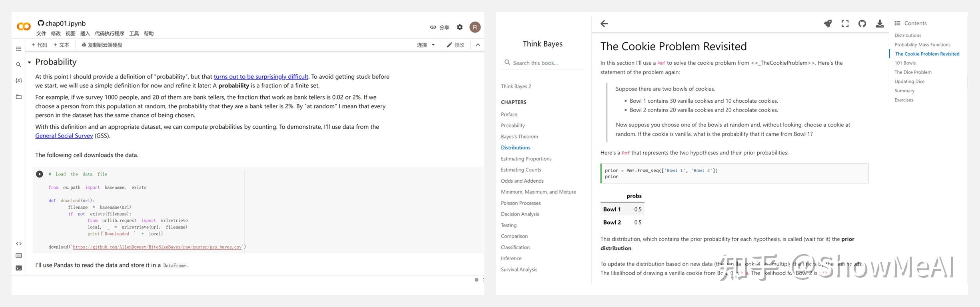Screen dimensions: 980x307
Task: Collapse the Colab header with chevron
Action: [478, 45]
